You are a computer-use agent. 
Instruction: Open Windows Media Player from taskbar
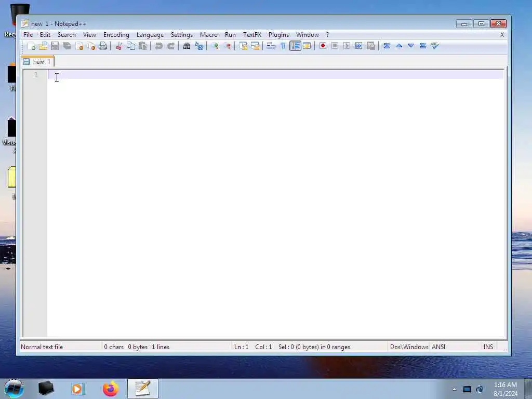[x=78, y=389]
